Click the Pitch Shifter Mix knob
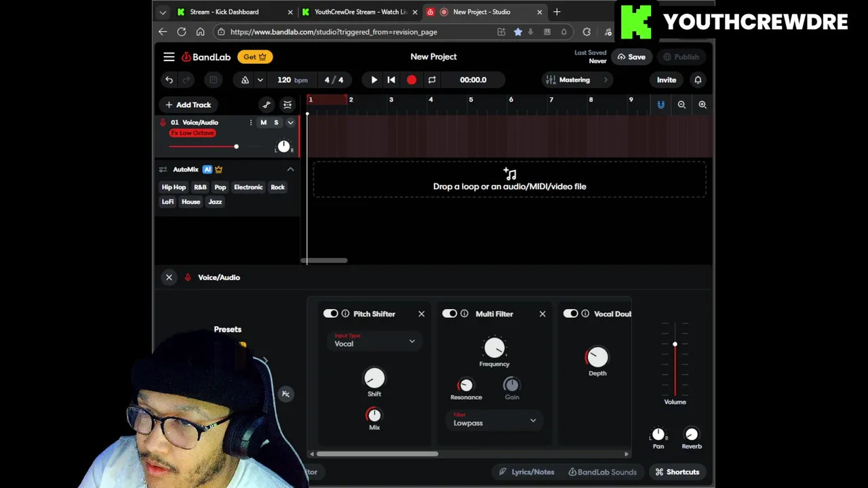The height and width of the screenshot is (488, 868). point(374,415)
